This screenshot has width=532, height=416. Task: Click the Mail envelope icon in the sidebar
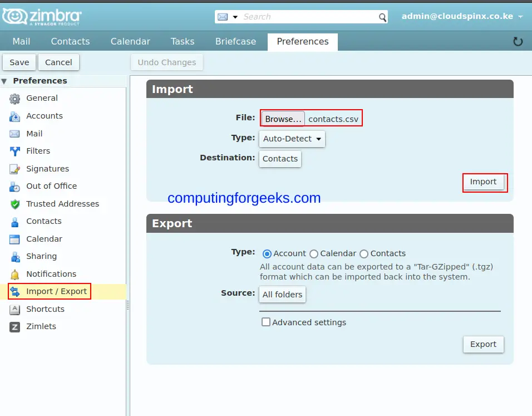point(14,134)
